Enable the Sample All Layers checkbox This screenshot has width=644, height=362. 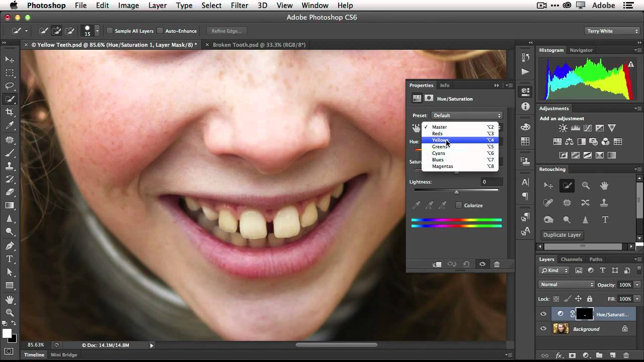tap(110, 31)
